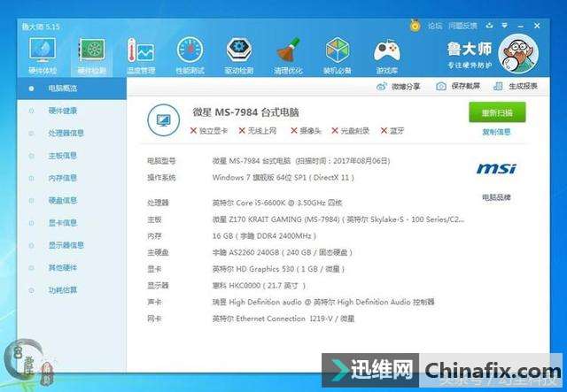This screenshot has width=567, height=392.
Task: Click the 声卡 row label
Action: tap(154, 302)
